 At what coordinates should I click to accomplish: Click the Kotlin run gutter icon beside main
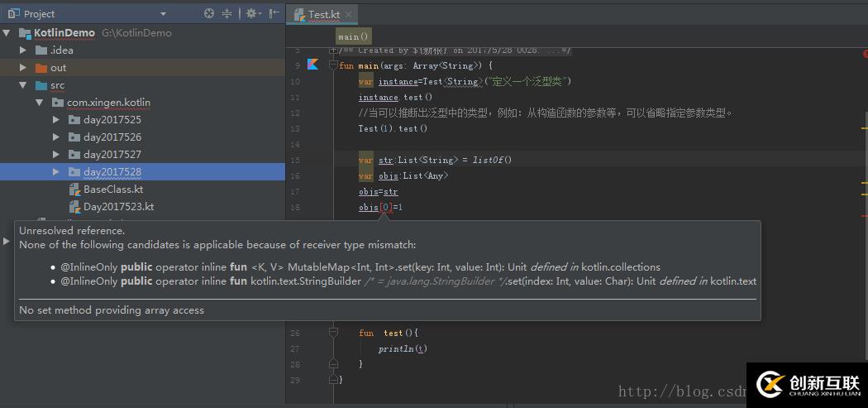click(x=312, y=65)
